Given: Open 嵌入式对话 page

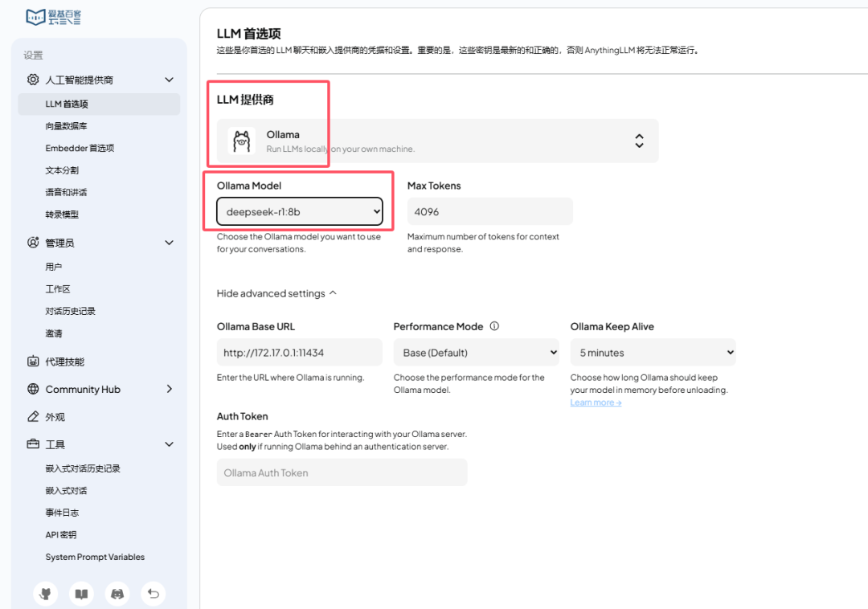Looking at the screenshot, I should coord(67,491).
